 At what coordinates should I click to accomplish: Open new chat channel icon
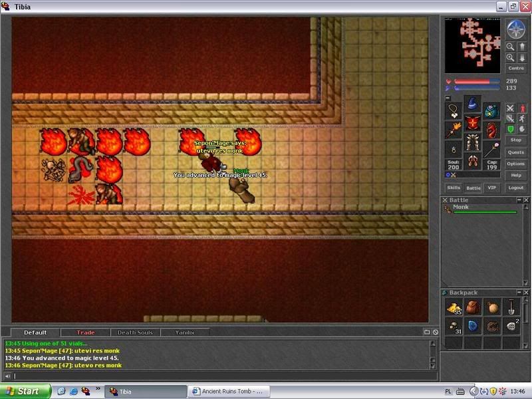[x=427, y=332]
